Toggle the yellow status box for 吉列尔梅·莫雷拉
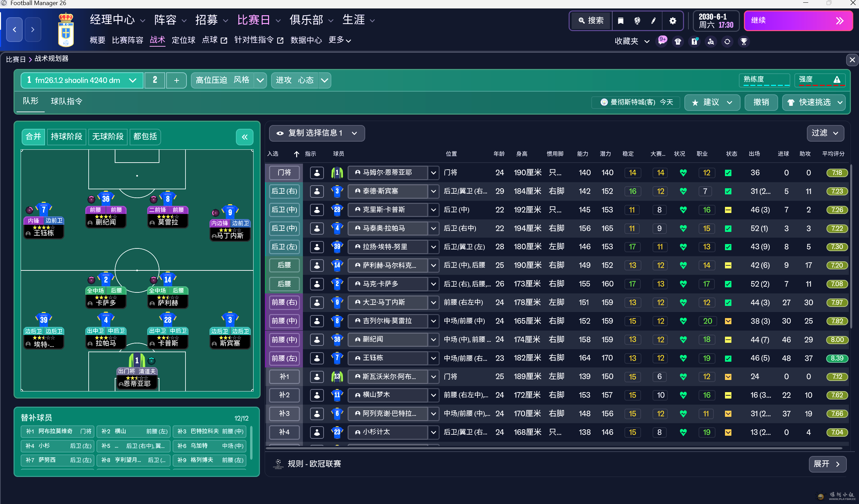Viewport: 859px width, 504px height. tap(728, 321)
